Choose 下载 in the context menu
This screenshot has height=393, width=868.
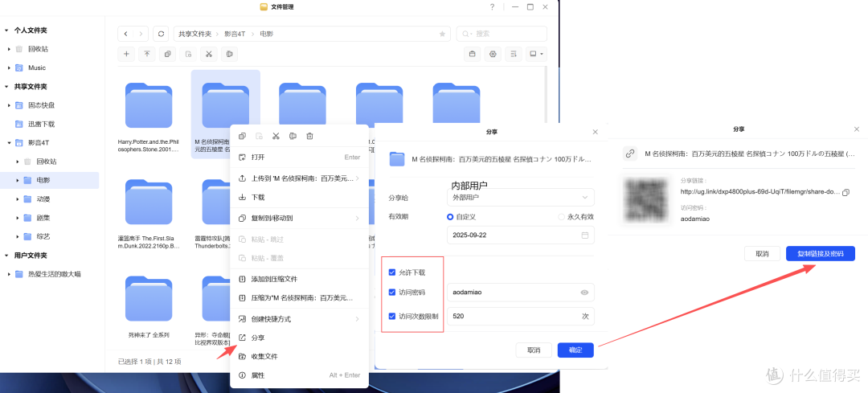coord(299,197)
